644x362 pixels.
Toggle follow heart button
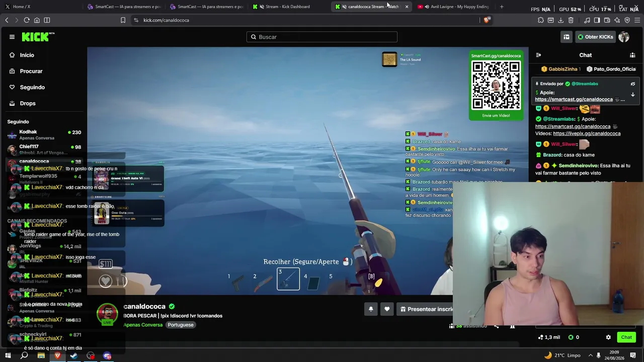(x=387, y=309)
